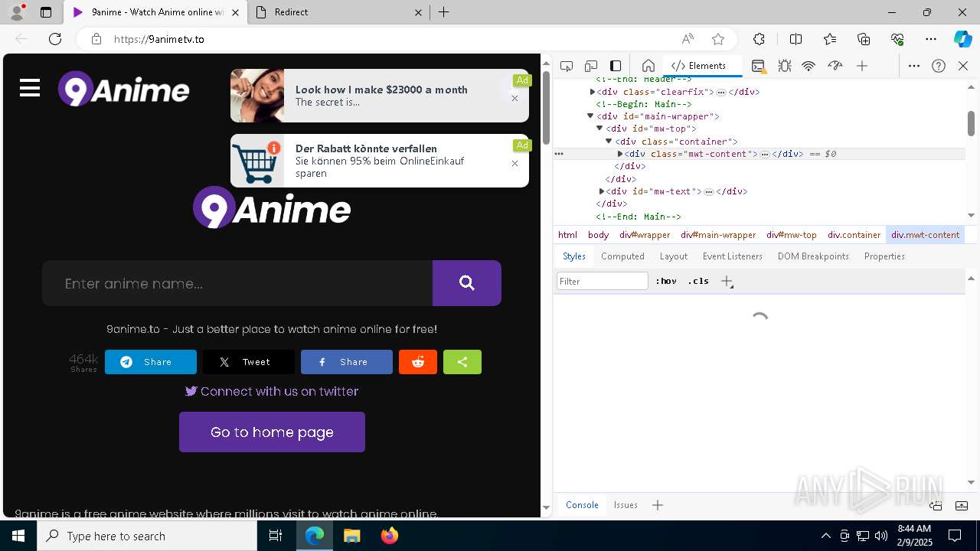Open the Look how I make $23000 ad
The height and width of the screenshot is (551, 980).
click(x=381, y=96)
